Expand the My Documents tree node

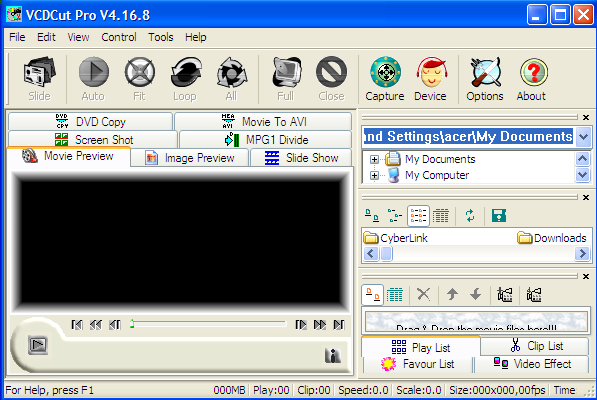coord(374,159)
